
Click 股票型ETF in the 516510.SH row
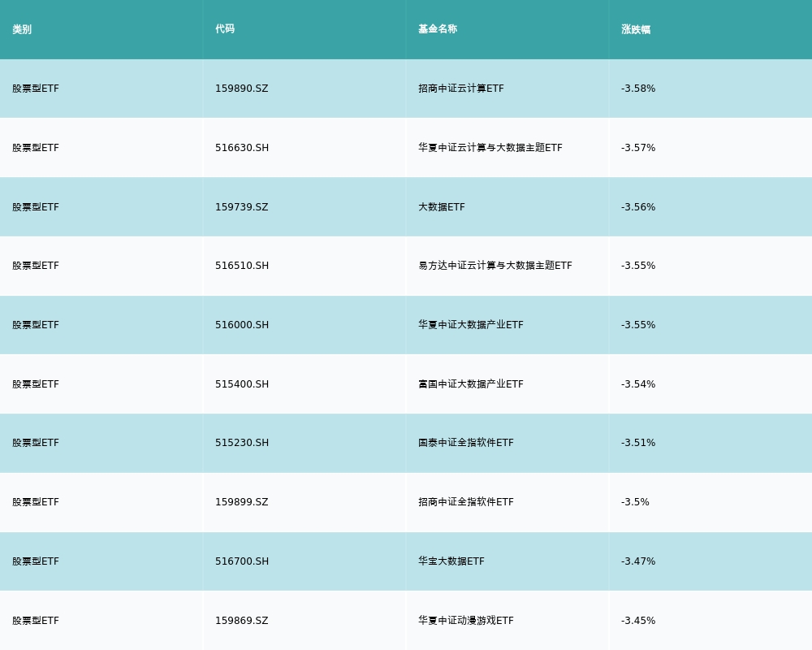36,266
